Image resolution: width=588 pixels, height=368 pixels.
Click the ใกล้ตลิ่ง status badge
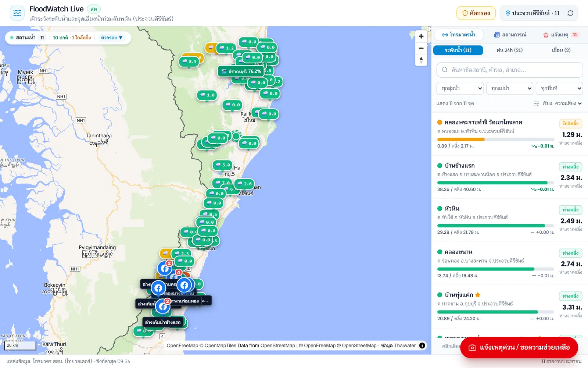point(570,123)
